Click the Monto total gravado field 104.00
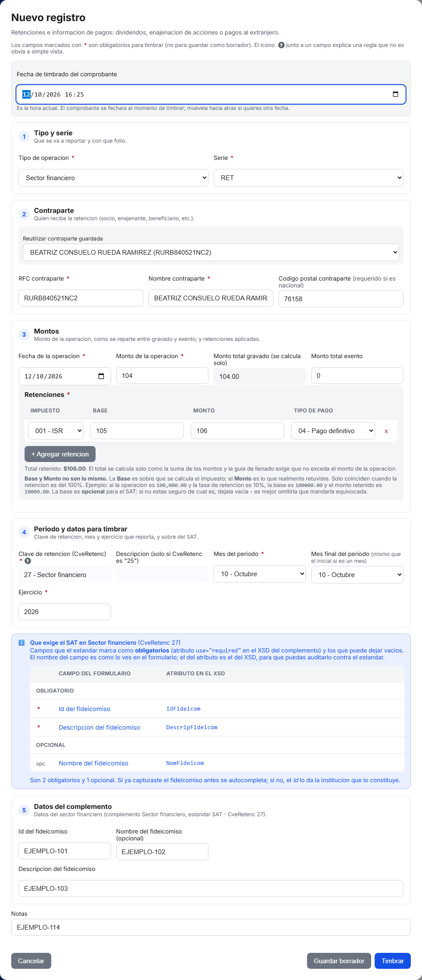 pyautogui.click(x=260, y=377)
